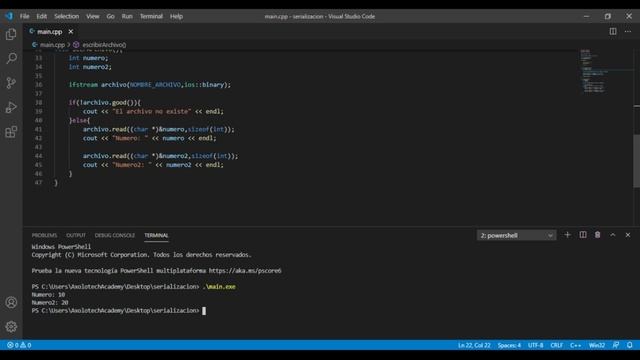640x360 pixels.
Task: Change encoding via UTF-8 indicator
Action: tap(536, 345)
